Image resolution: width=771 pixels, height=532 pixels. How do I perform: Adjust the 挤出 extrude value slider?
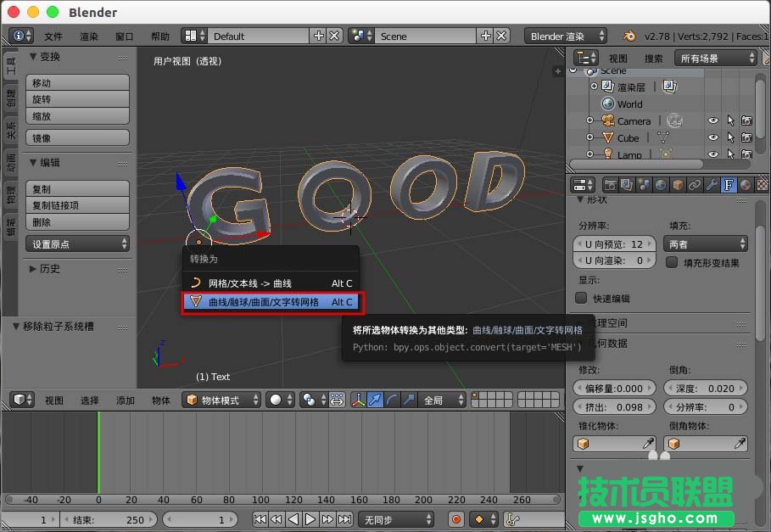click(x=614, y=406)
